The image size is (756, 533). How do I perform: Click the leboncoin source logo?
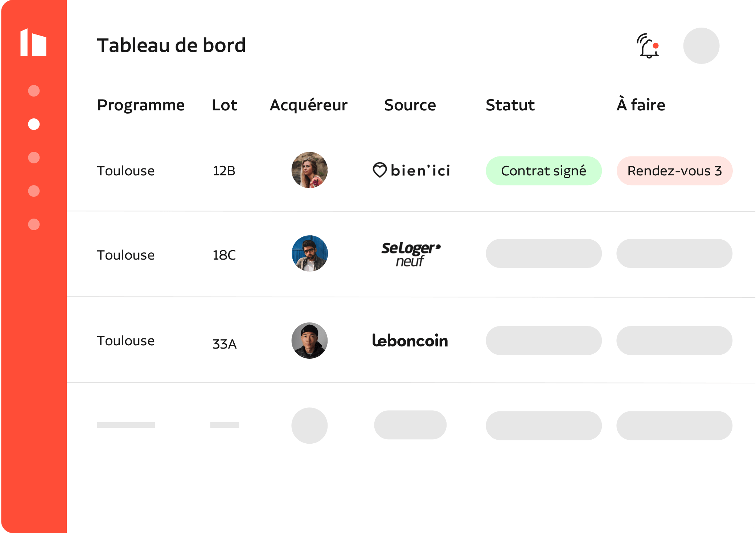coord(410,341)
